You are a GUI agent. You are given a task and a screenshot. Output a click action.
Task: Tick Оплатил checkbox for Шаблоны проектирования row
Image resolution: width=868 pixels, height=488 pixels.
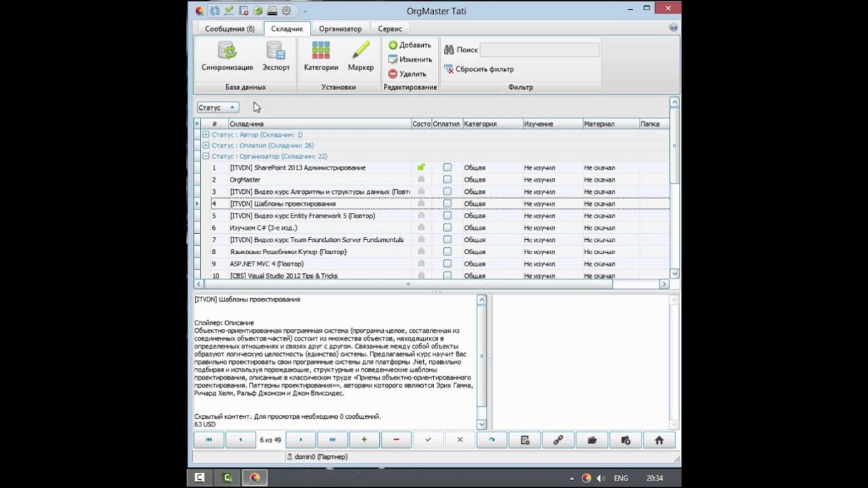tap(448, 203)
